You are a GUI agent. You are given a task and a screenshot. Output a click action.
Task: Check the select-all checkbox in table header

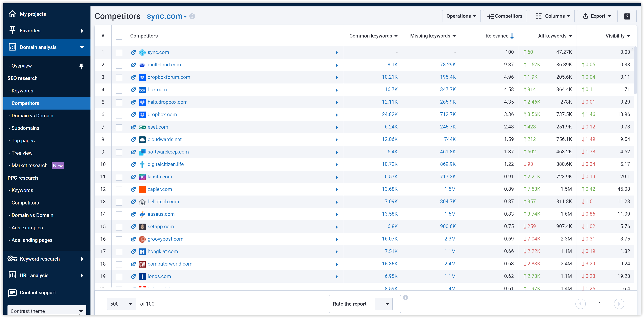coord(119,36)
